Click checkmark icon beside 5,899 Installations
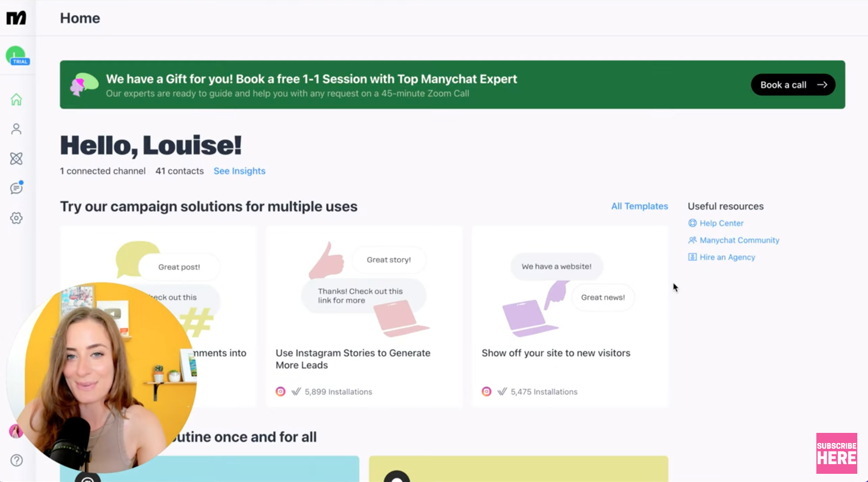868x482 pixels. tap(296, 391)
